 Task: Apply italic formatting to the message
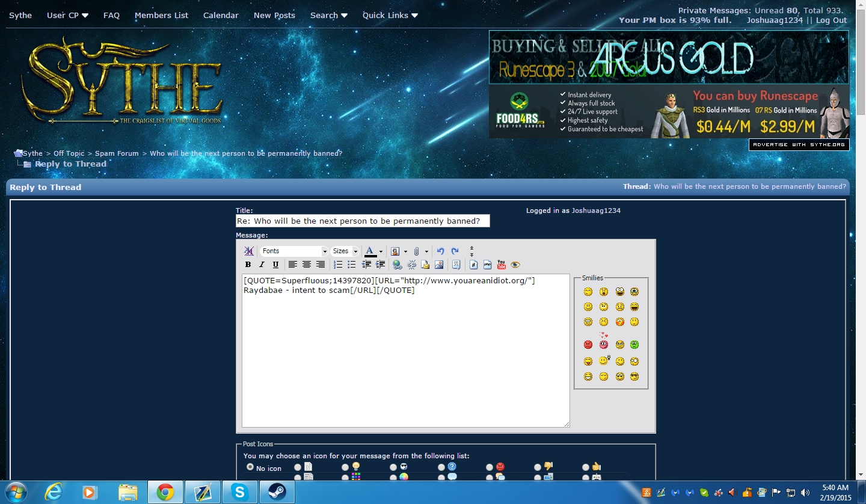click(262, 265)
